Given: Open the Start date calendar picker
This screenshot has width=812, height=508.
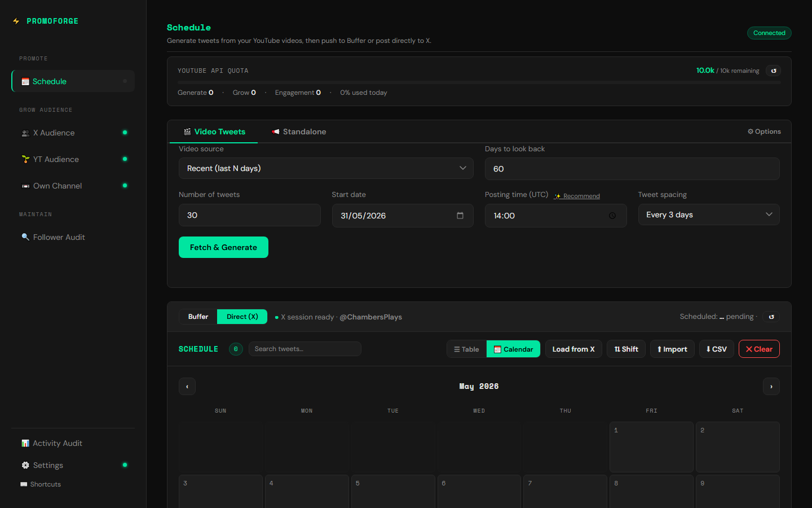Looking at the screenshot, I should (460, 216).
